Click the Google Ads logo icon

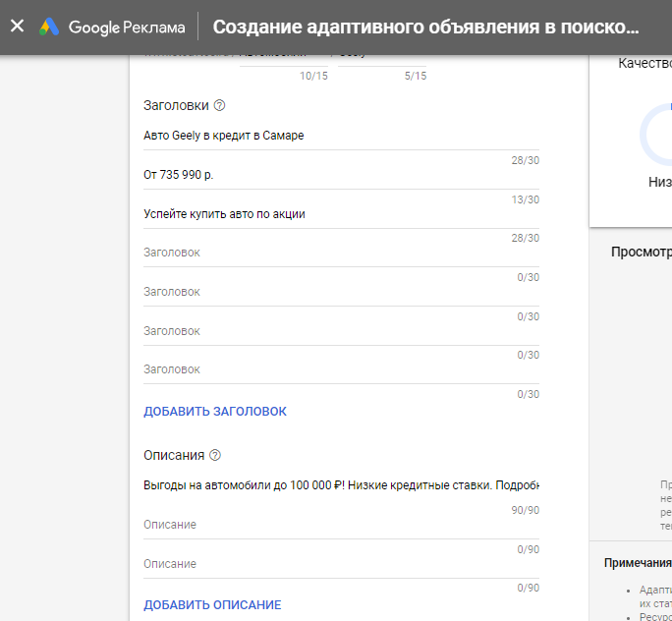[x=49, y=27]
